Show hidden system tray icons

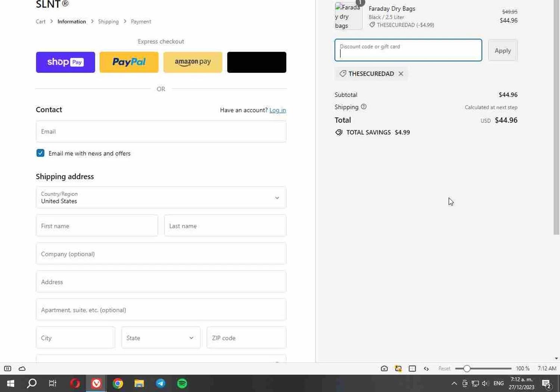(454, 383)
